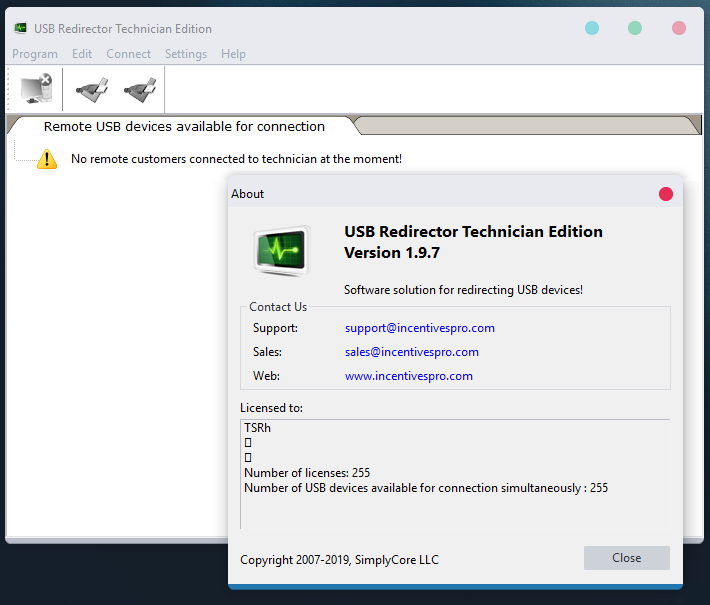The height and width of the screenshot is (605, 710).
Task: Click the green monitor logo in About
Action: tap(282, 251)
